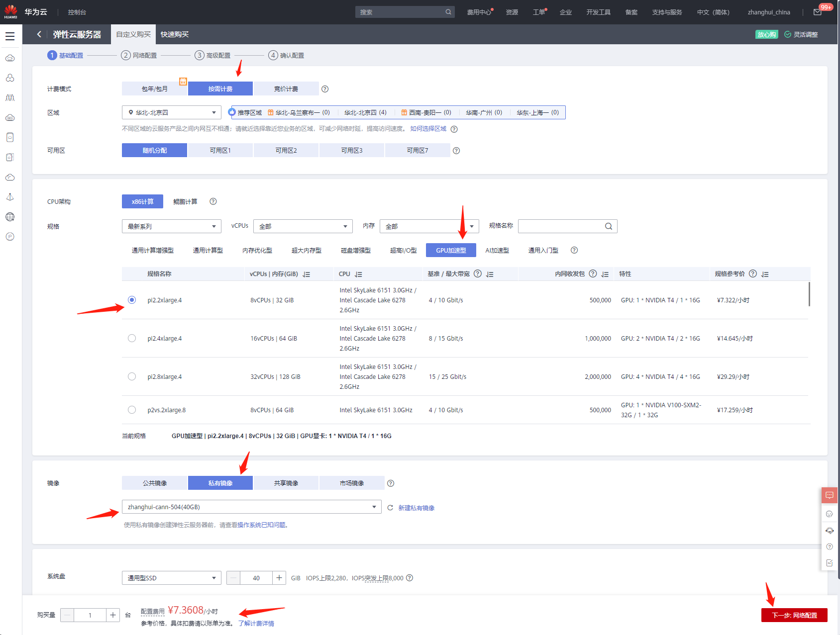Show help for CPU architecture
Screen dimensions: 840x635
(x=213, y=201)
